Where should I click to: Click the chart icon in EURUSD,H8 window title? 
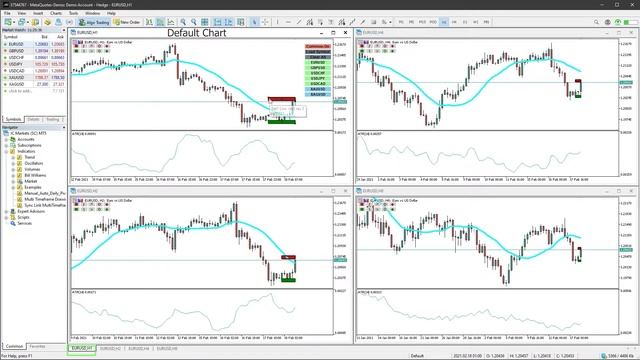tap(359, 191)
